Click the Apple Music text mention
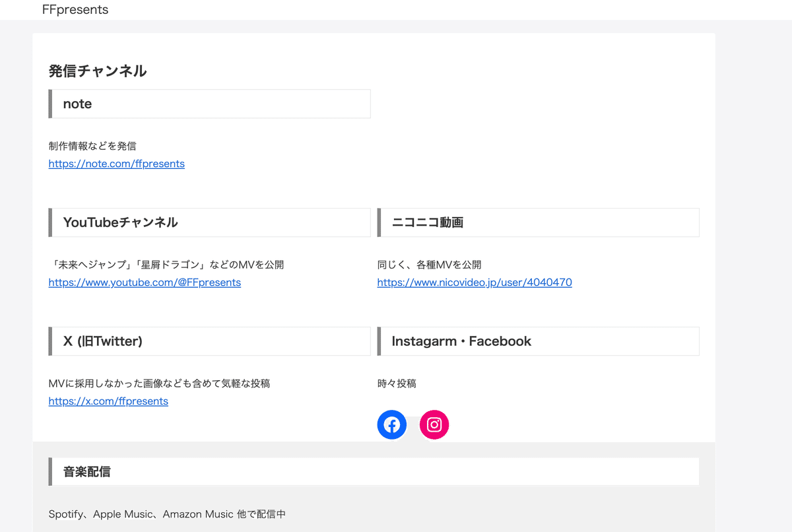 click(x=123, y=514)
